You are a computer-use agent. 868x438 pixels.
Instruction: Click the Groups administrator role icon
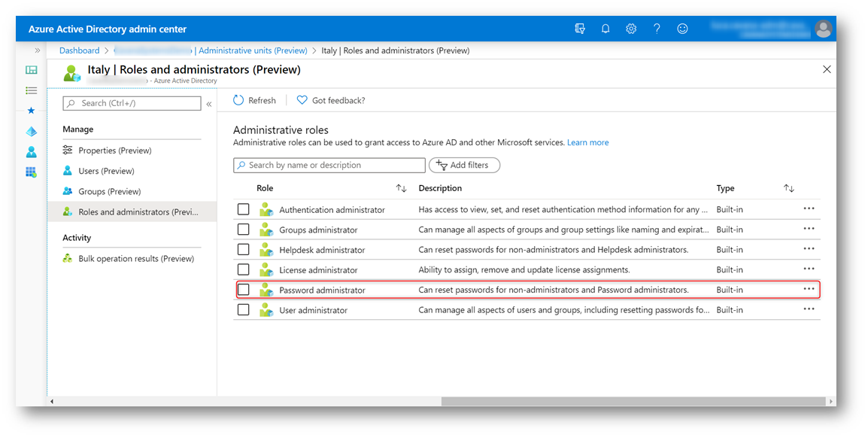pyautogui.click(x=266, y=230)
